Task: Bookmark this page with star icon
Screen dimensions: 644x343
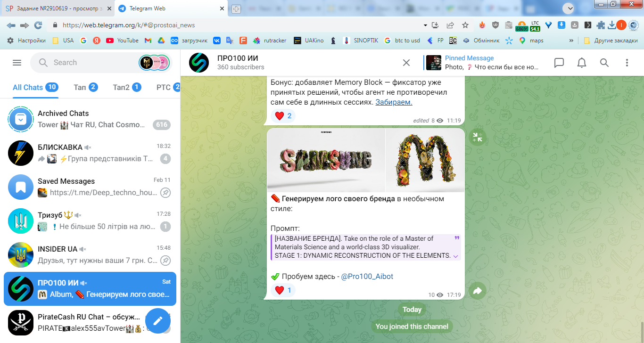Action: click(465, 25)
